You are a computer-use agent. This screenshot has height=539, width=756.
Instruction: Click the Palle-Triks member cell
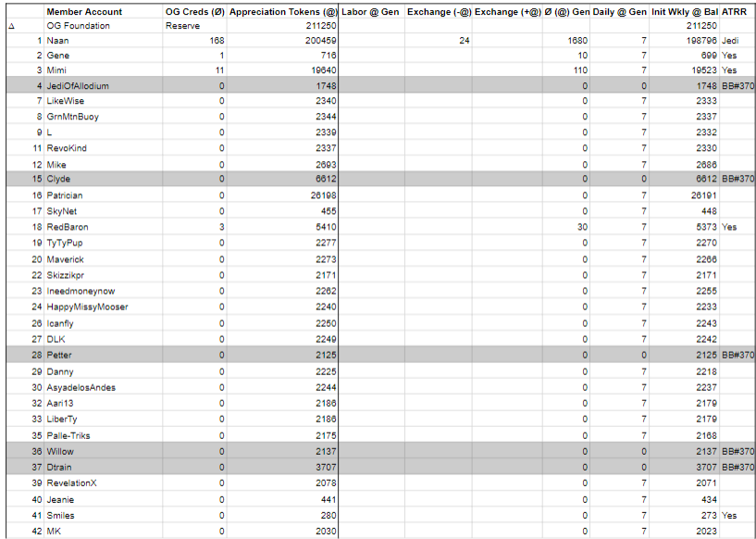(104, 435)
